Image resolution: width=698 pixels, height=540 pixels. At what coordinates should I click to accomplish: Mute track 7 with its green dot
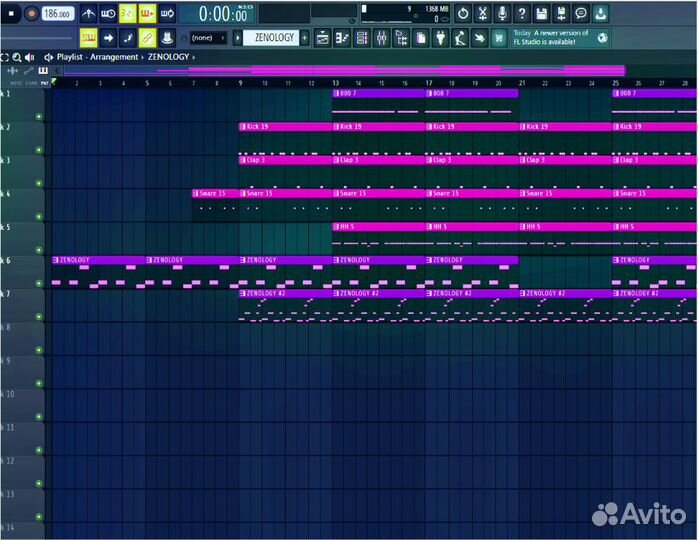[39, 317]
